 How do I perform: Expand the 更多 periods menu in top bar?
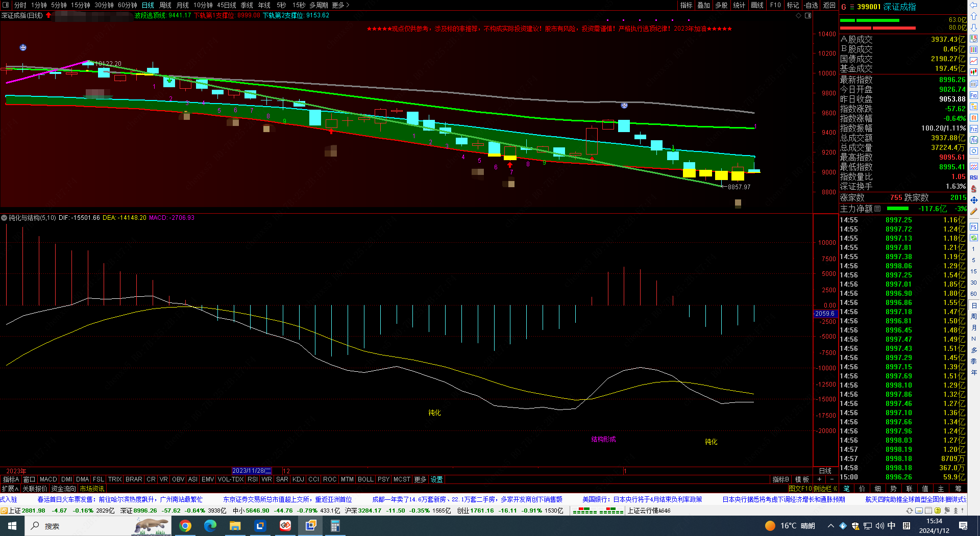coord(340,5)
